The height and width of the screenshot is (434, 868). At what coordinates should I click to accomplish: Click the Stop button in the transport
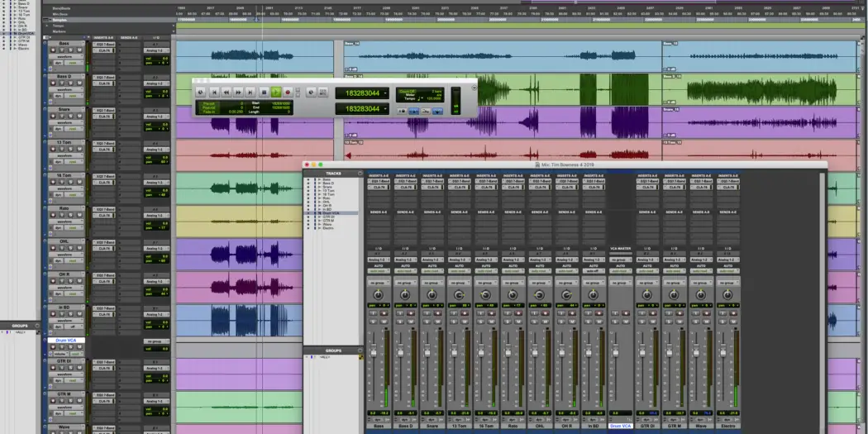click(x=263, y=93)
